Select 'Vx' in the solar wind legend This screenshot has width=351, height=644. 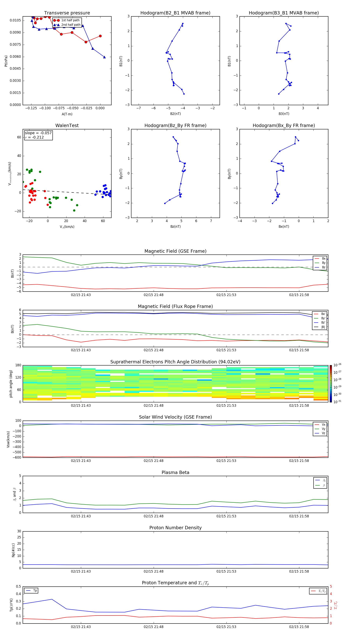(x=320, y=424)
